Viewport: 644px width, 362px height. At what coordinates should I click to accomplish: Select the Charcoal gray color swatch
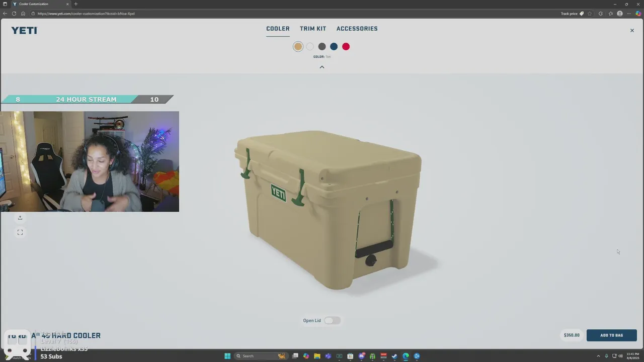point(322,46)
